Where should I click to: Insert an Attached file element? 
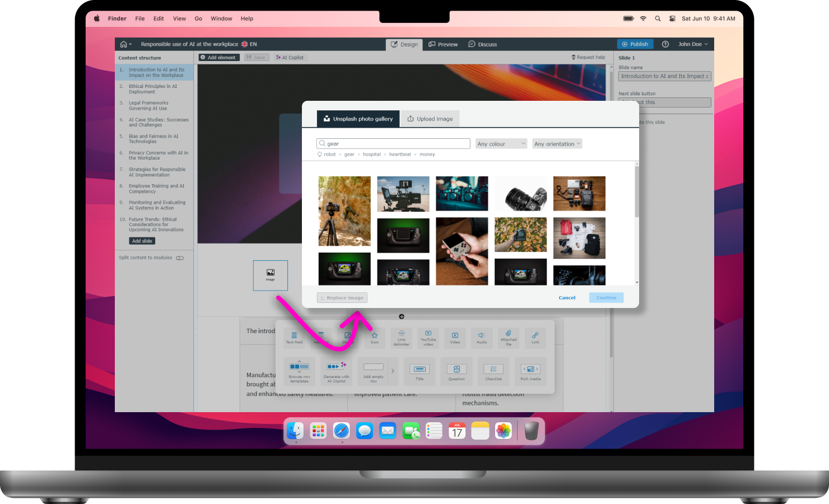(x=509, y=338)
